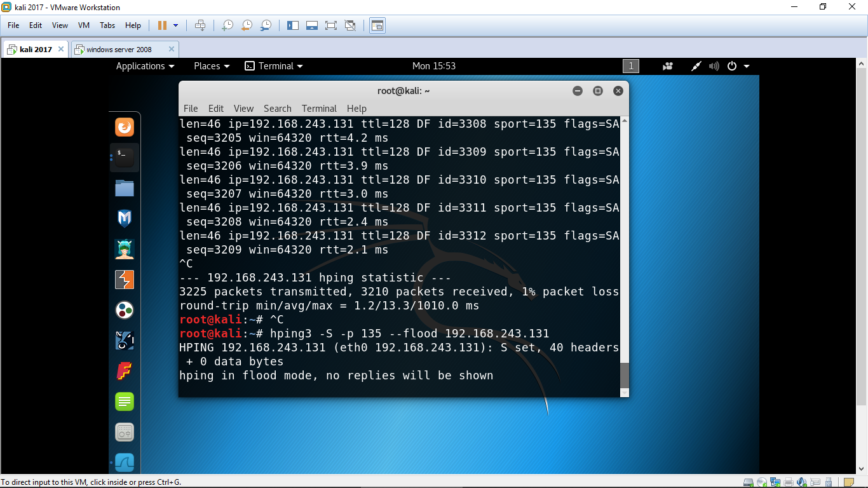The width and height of the screenshot is (868, 488).
Task: Click the Pause VM button in toolbar
Action: 162,25
